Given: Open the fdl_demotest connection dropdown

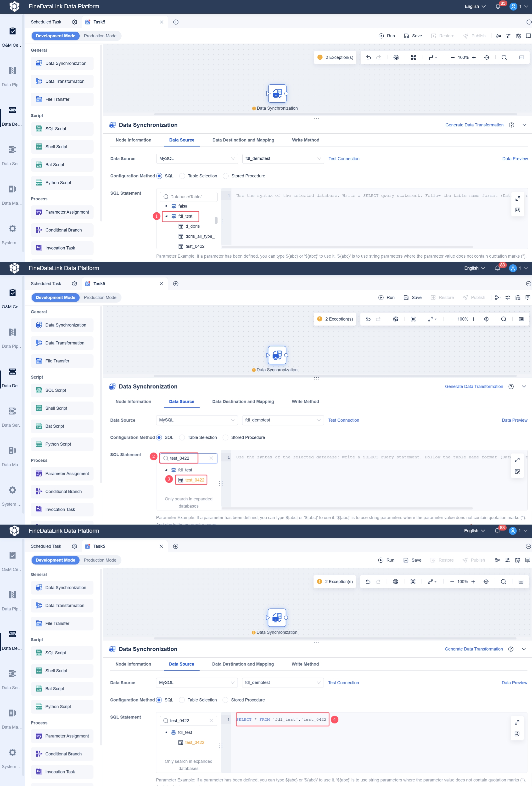Looking at the screenshot, I should 283,158.
